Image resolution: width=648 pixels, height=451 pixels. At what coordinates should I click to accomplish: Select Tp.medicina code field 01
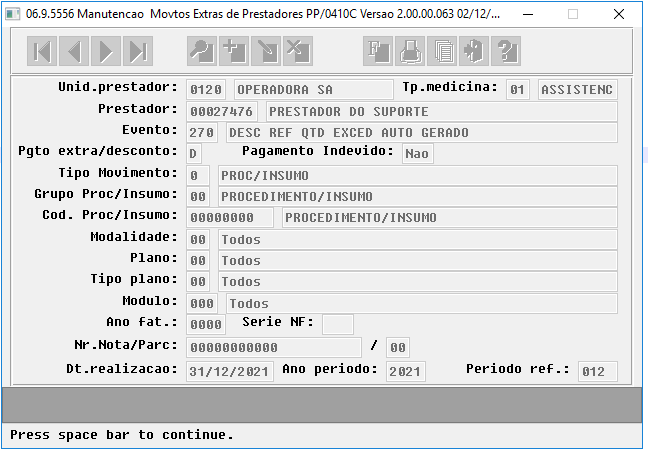tap(517, 90)
